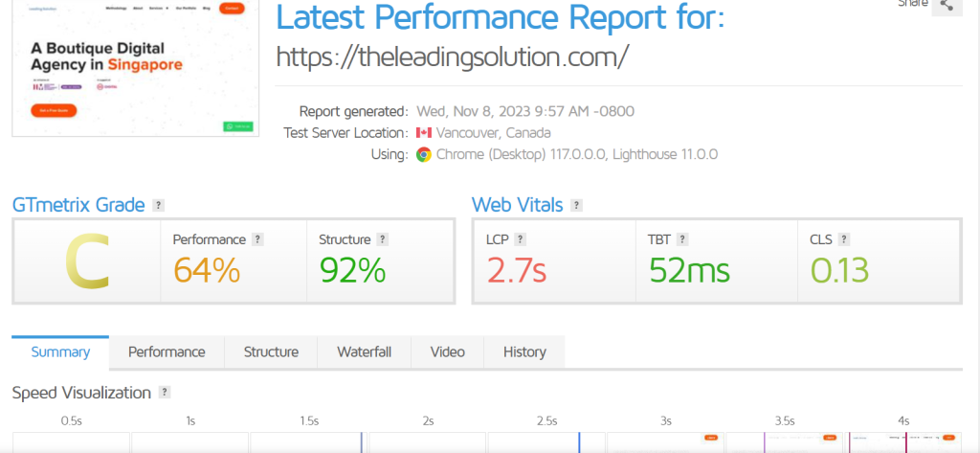Click the Performance score help icon
The height and width of the screenshot is (453, 980).
(x=257, y=239)
